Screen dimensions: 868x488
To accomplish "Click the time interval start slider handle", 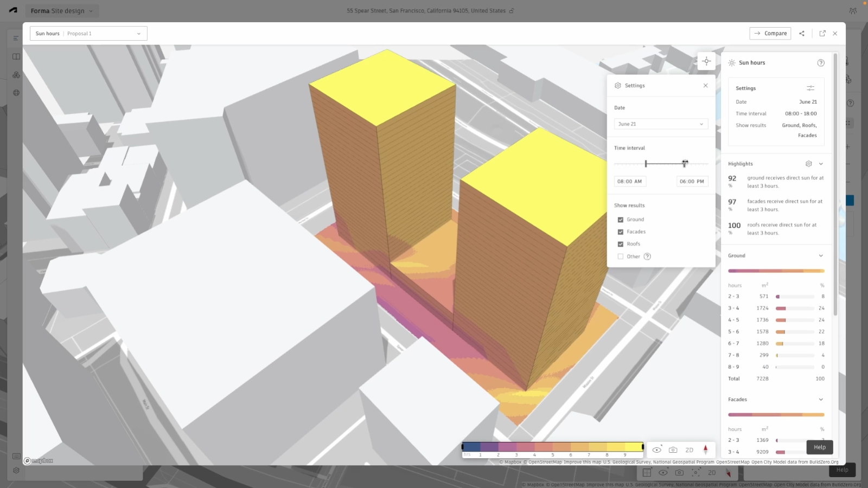I will pos(646,164).
